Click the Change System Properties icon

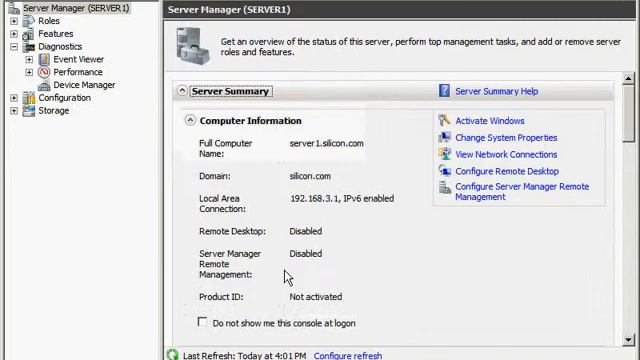tap(444, 137)
